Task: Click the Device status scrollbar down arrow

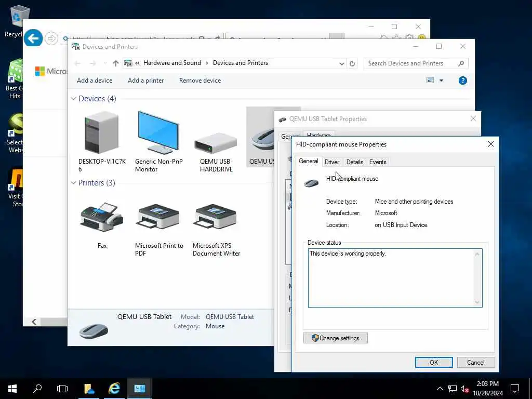Action: point(477,302)
